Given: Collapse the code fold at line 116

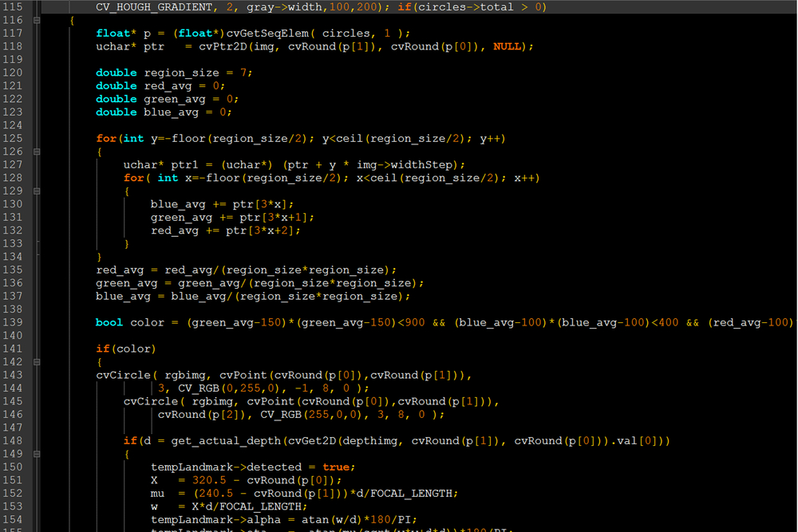Looking at the screenshot, I should tap(37, 20).
